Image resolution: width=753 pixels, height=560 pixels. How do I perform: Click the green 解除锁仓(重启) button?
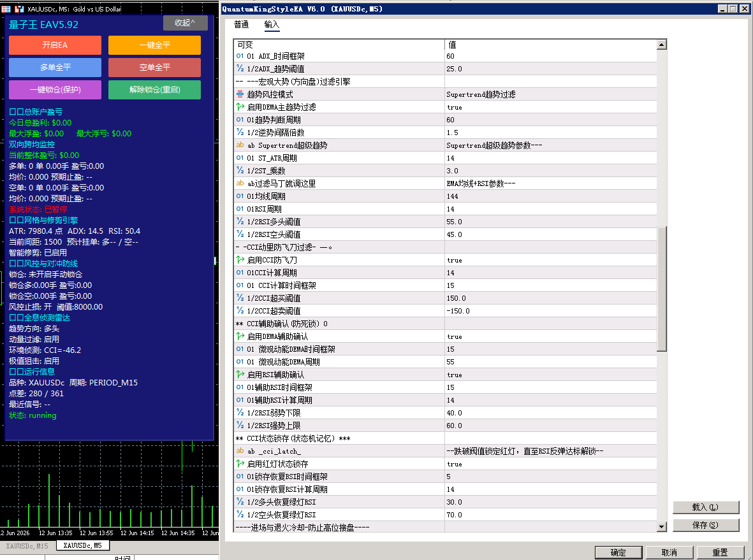(x=154, y=90)
